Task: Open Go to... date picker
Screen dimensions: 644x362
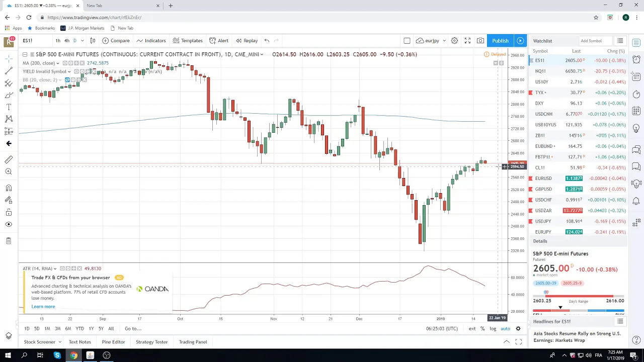Action: pyautogui.click(x=133, y=329)
